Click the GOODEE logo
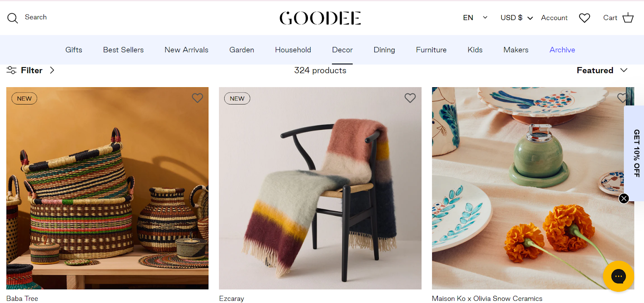The image size is (644, 303). pos(320,18)
